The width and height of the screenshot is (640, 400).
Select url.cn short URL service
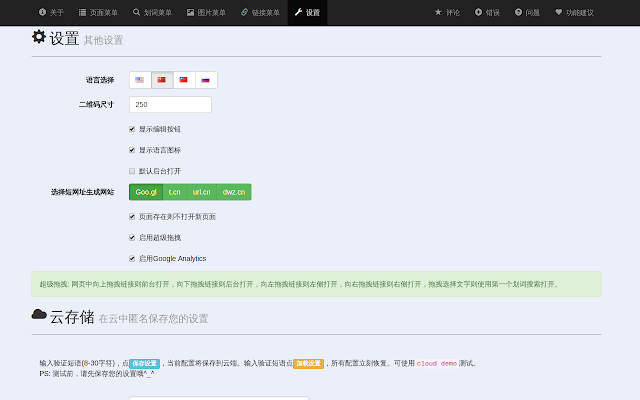201,192
